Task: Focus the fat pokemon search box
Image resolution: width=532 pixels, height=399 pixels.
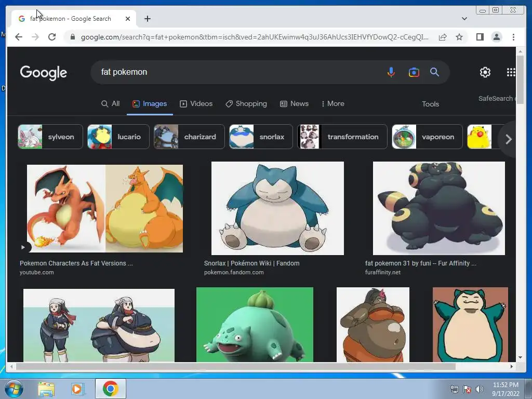Action: click(x=237, y=72)
